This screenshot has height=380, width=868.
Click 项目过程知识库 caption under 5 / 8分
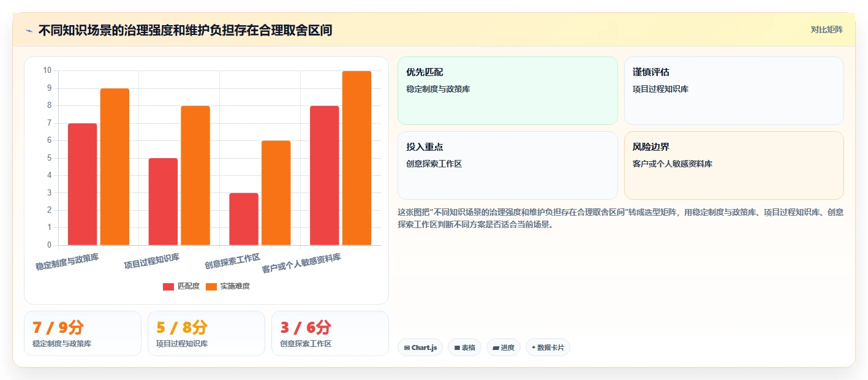pos(182,344)
